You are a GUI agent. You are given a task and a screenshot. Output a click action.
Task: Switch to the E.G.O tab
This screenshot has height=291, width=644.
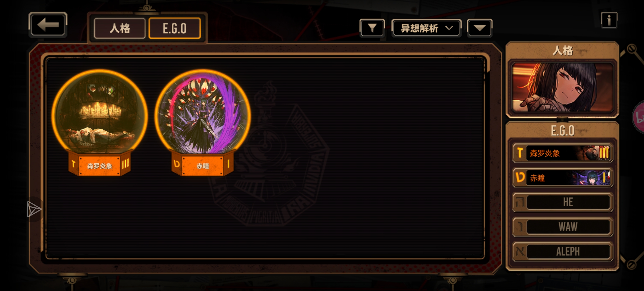174,28
